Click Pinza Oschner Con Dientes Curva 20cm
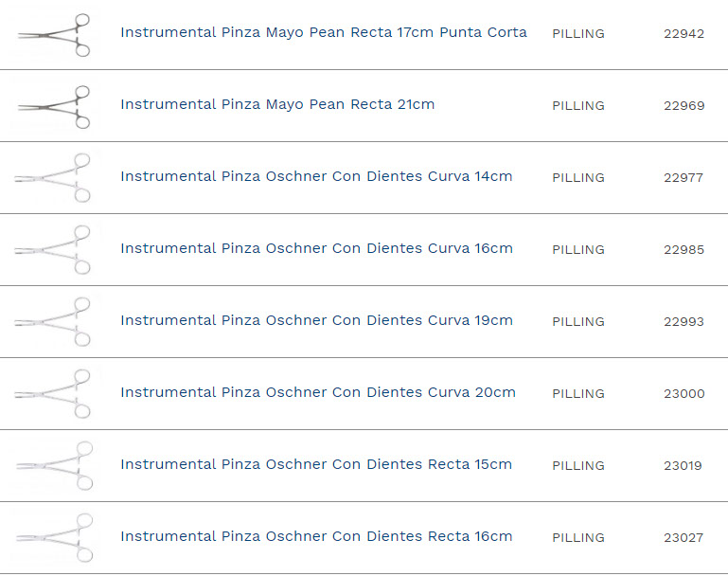 tap(318, 392)
